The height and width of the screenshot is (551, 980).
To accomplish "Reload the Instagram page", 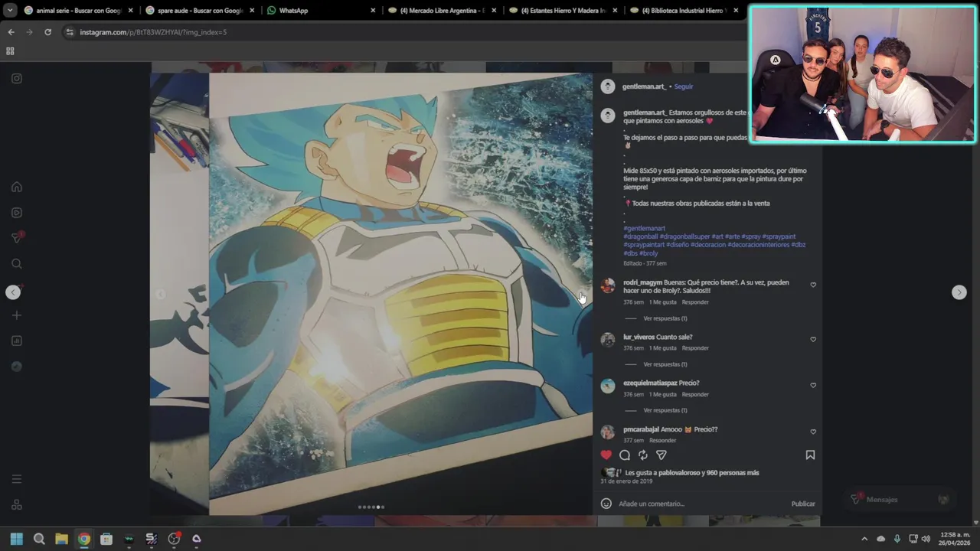I will (47, 32).
